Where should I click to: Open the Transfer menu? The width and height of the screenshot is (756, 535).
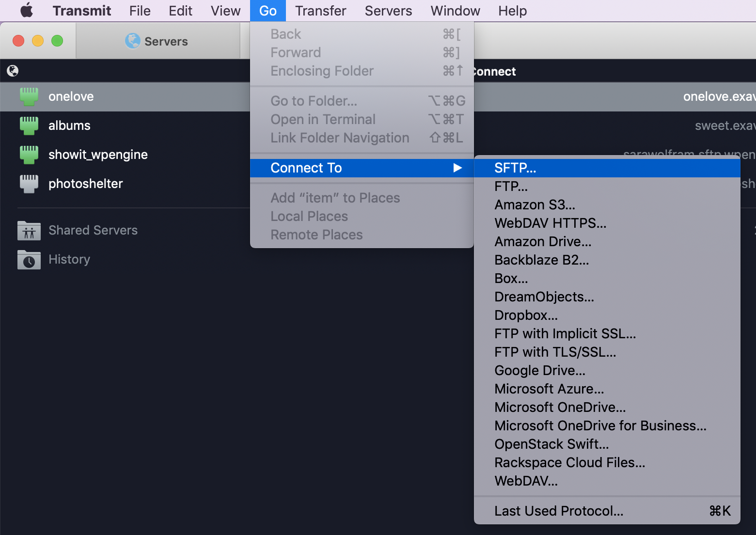[320, 11]
